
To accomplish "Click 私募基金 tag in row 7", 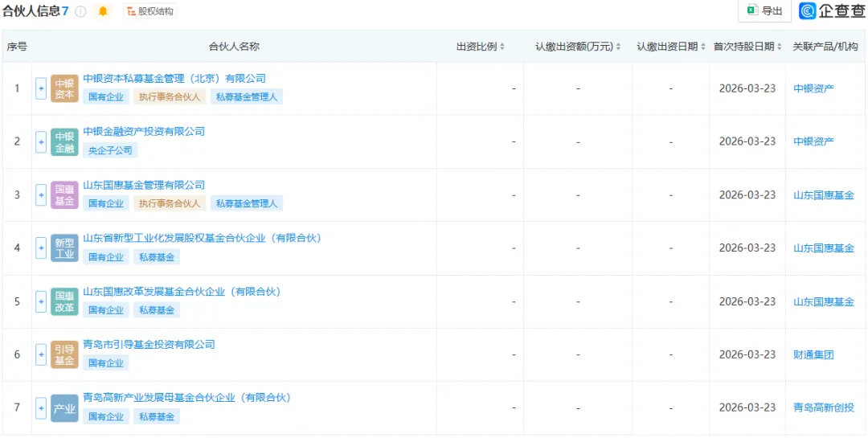I will point(157,417).
